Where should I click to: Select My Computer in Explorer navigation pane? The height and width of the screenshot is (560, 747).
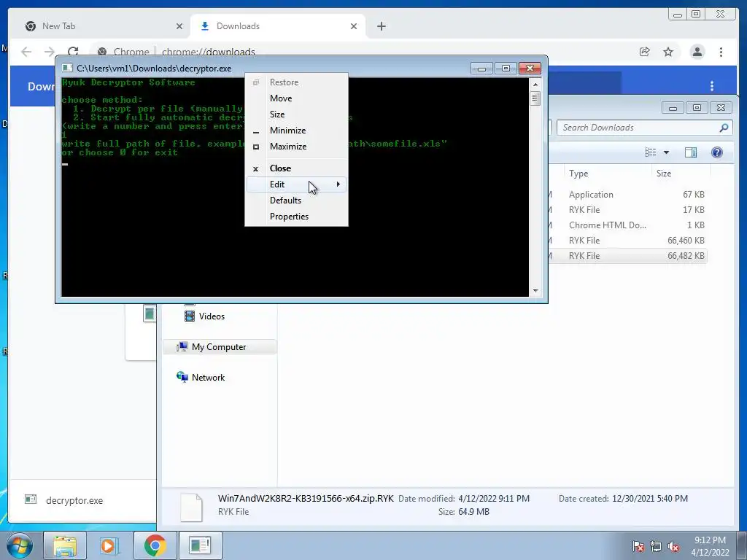(220, 346)
